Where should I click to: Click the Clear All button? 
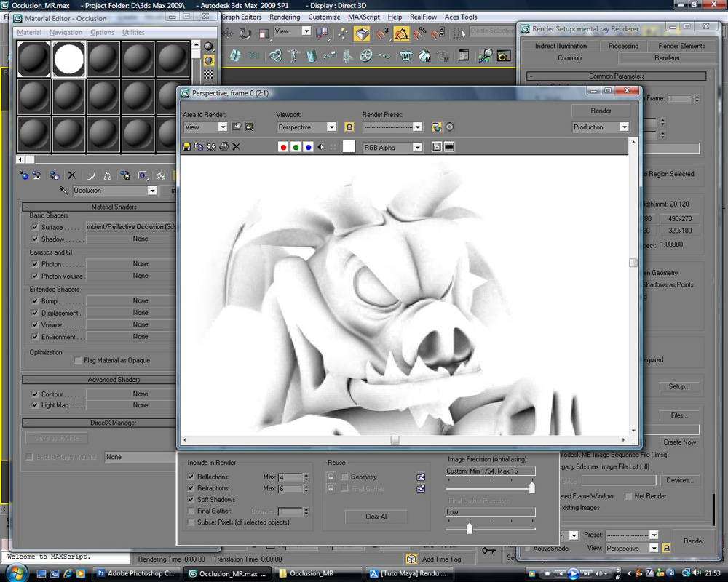[x=376, y=517]
